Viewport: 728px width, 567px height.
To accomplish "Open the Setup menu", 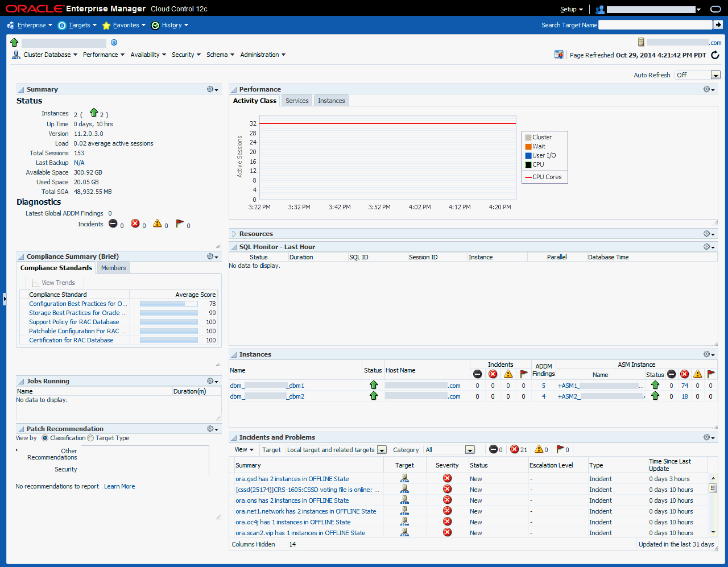I will [571, 9].
